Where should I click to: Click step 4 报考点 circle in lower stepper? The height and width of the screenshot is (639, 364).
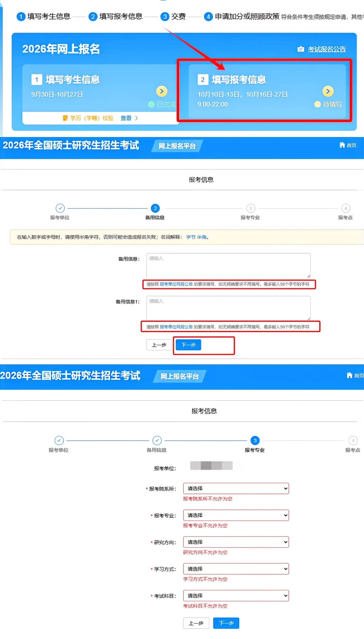point(353,440)
